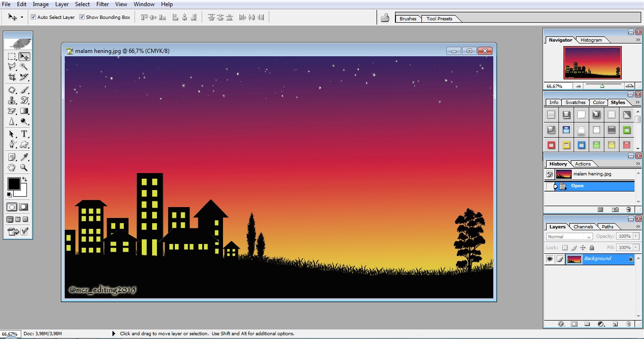Select the Gradient tool

(x=24, y=111)
